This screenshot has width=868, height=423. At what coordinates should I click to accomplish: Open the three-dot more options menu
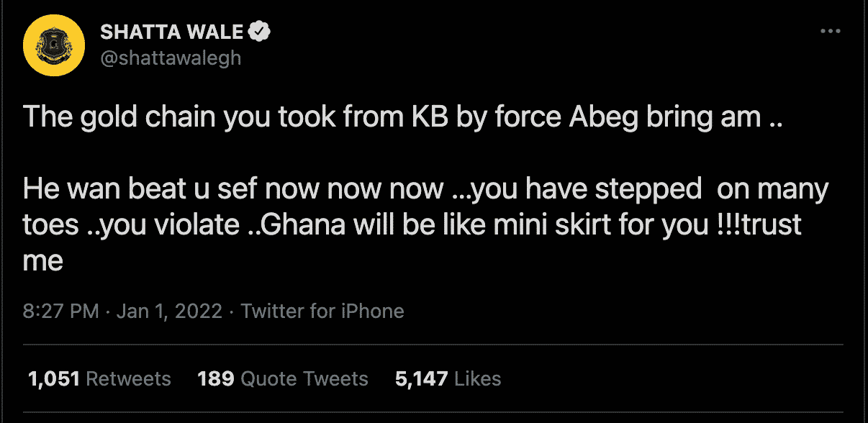(x=830, y=32)
